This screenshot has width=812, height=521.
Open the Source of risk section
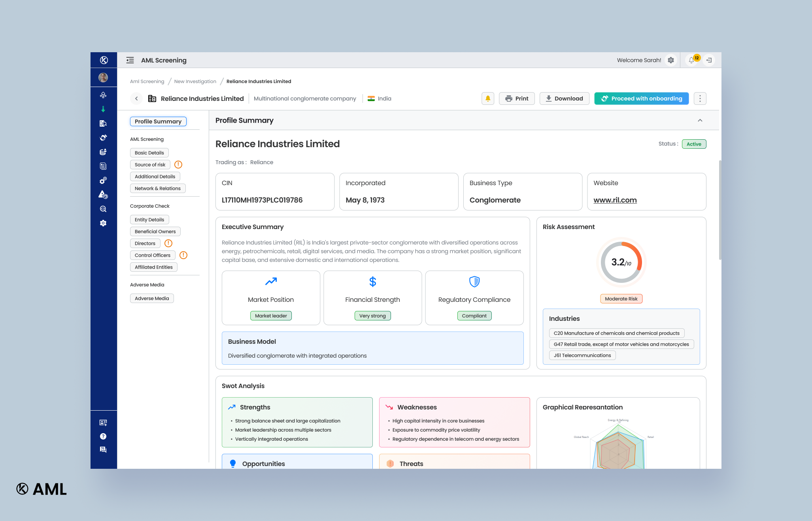(150, 165)
